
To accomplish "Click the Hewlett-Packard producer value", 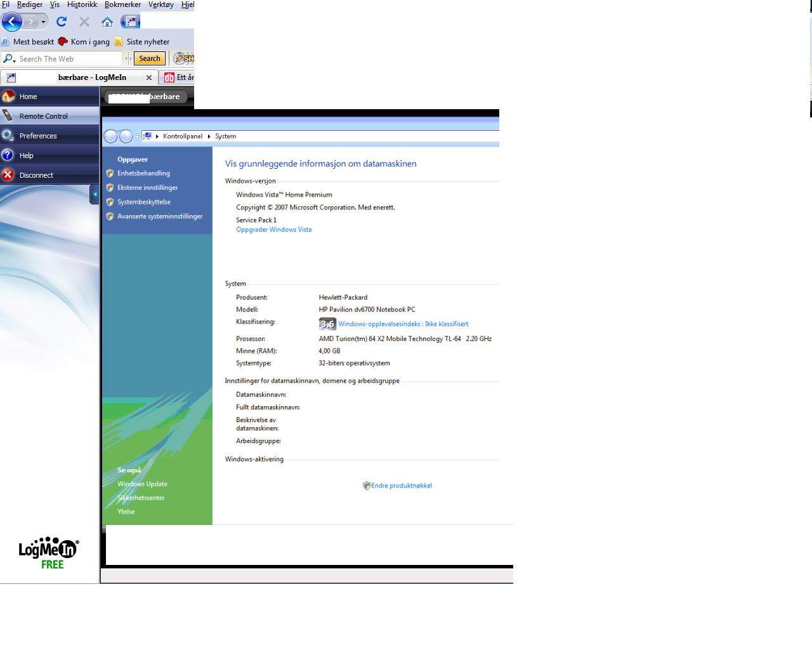I will tap(343, 297).
